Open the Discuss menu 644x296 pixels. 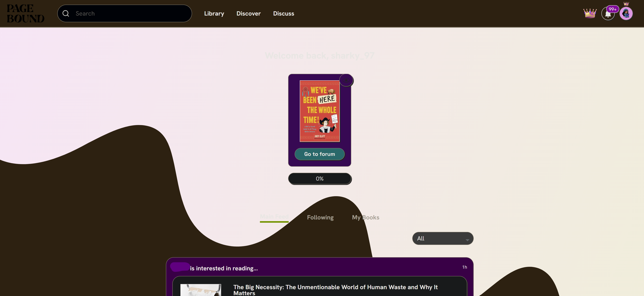tap(284, 14)
